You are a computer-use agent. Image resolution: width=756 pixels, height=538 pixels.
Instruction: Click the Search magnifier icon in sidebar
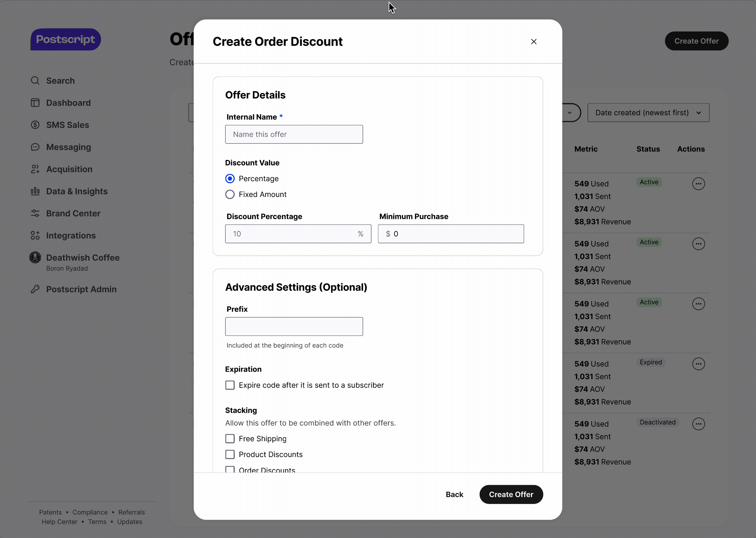[x=35, y=81]
